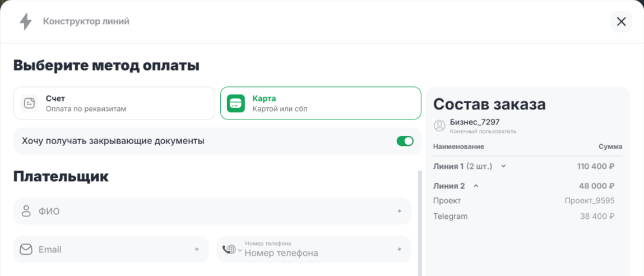The width and height of the screenshot is (644, 276).
Task: Collapse Линия 2 order details
Action: pyautogui.click(x=476, y=186)
